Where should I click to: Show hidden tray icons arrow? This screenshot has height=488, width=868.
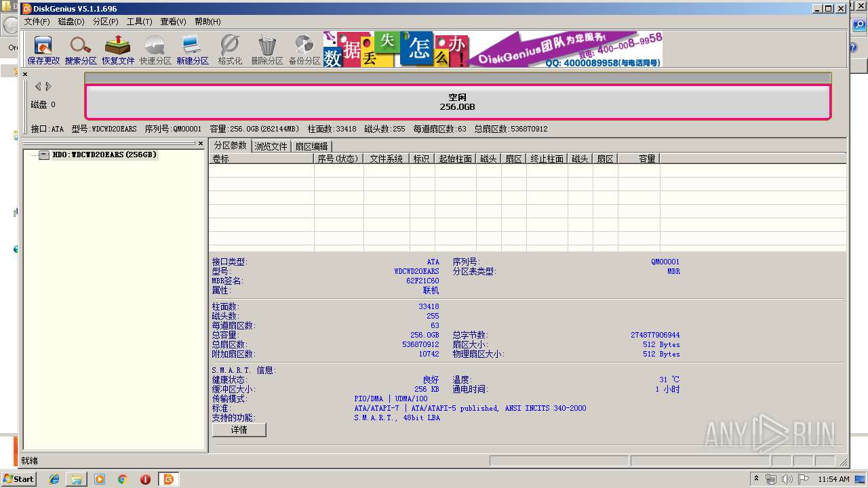point(756,479)
